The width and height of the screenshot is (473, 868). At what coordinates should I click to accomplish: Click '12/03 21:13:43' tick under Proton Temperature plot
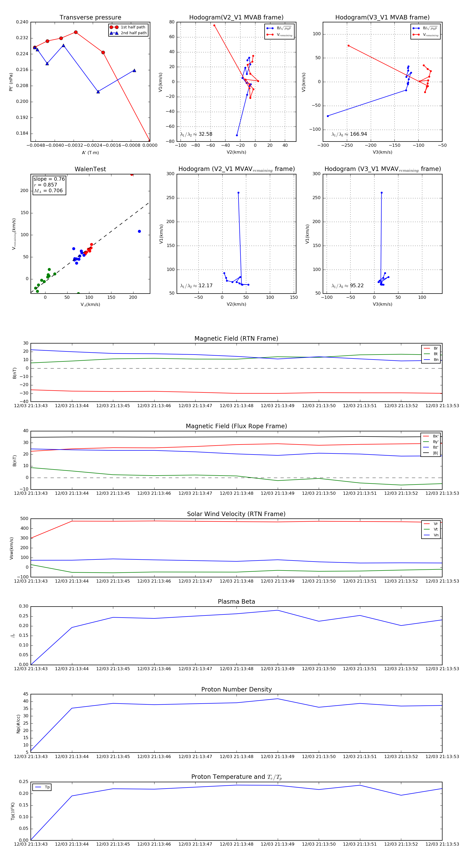point(31,844)
